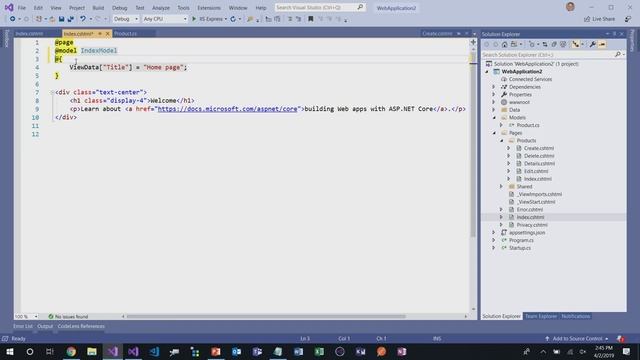Screen dimensions: 640x360
Task: Switch to the Product.cs editor tab
Action: (x=126, y=33)
